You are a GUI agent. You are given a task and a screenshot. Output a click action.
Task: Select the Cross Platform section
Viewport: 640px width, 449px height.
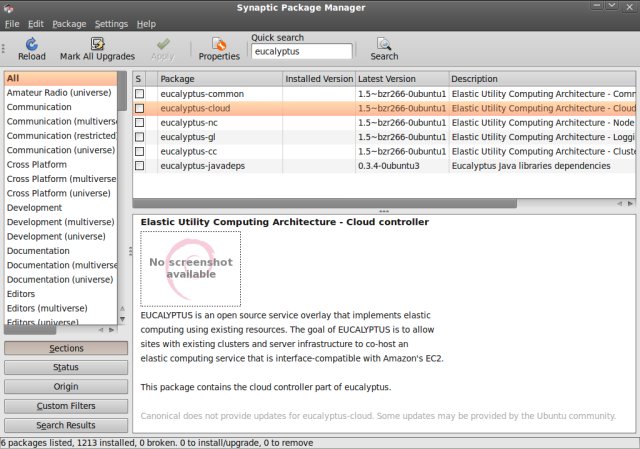coord(37,165)
